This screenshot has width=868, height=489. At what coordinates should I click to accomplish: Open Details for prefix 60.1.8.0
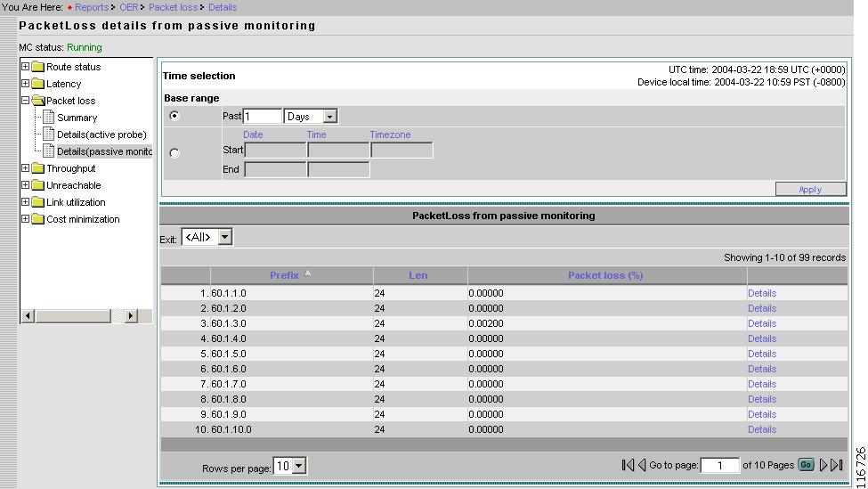tap(762, 399)
